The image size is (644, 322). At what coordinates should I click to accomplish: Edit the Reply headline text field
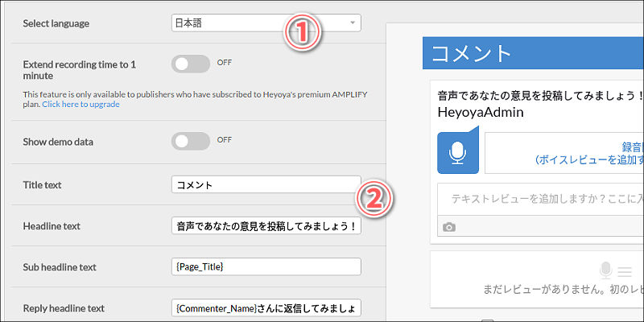coord(266,308)
